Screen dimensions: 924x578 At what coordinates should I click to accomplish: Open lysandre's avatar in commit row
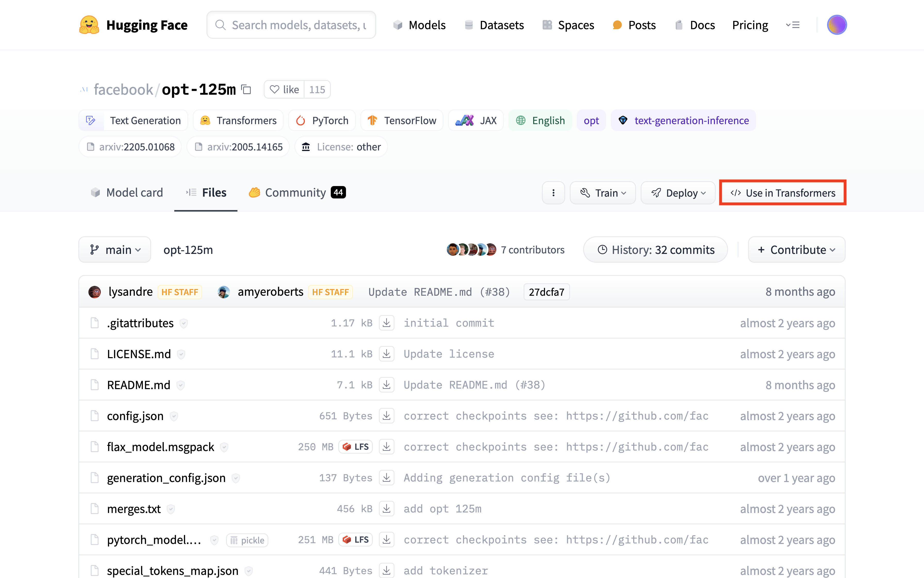(95, 292)
